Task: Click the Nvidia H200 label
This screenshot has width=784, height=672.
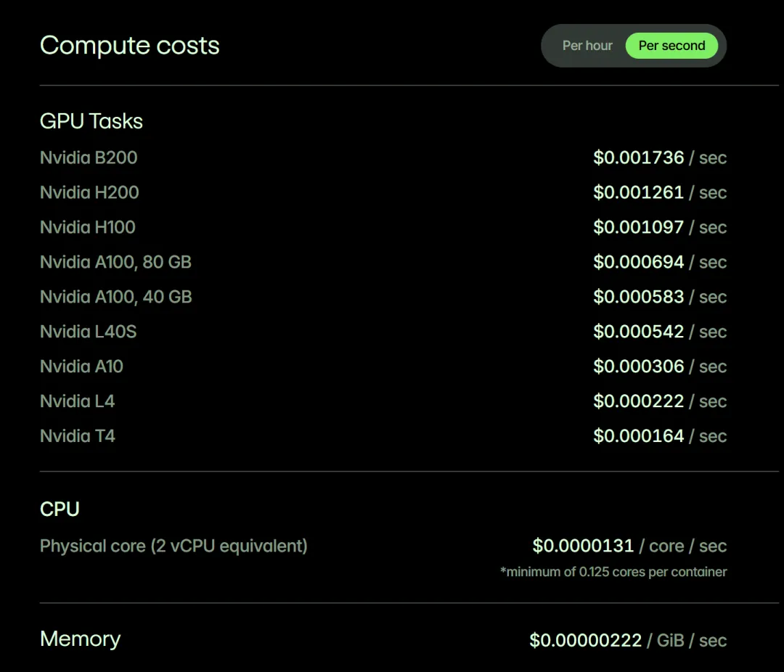Action: click(89, 192)
